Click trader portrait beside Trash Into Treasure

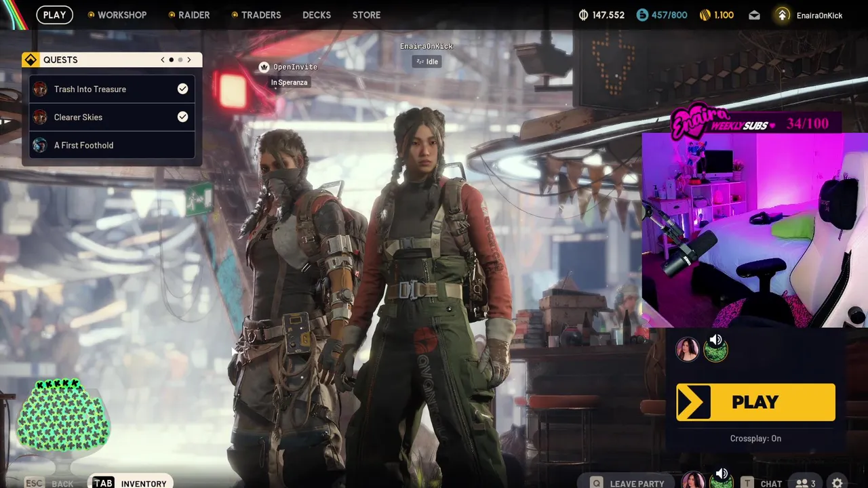tap(40, 89)
